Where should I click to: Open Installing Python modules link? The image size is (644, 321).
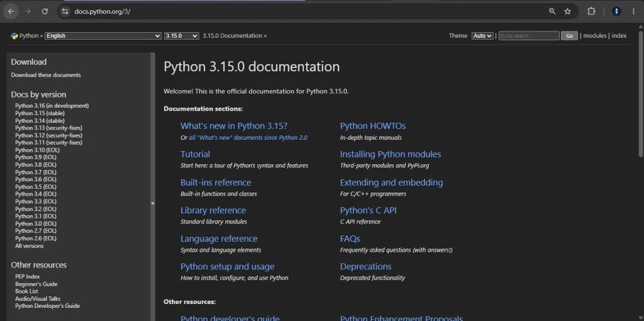[391, 154]
